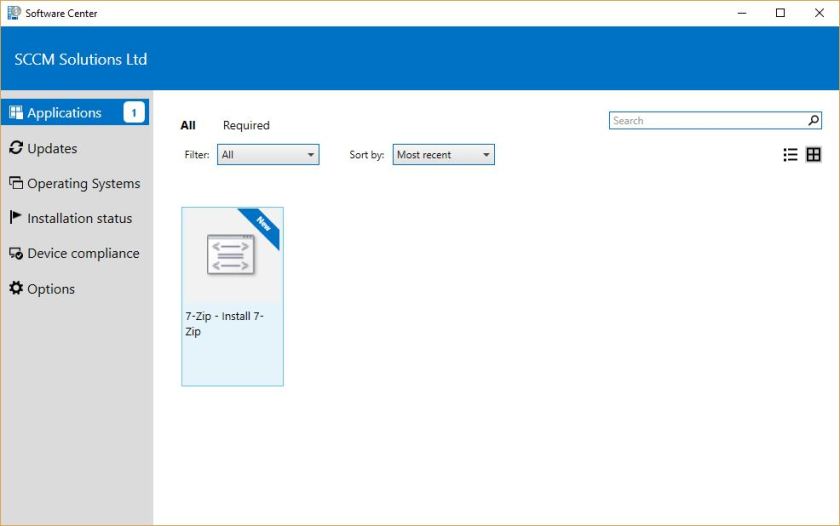Screen dimensions: 840x526
Task: Click the Software Center title bar icon
Action: click(14, 13)
